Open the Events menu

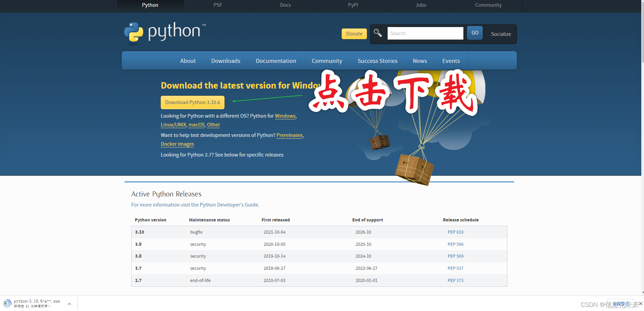[451, 61]
